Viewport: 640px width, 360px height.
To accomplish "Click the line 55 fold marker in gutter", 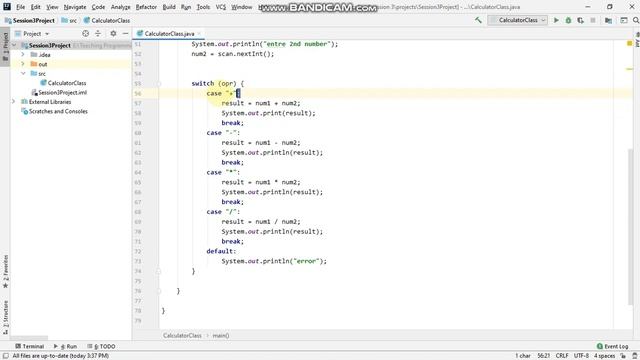I will coord(159,84).
